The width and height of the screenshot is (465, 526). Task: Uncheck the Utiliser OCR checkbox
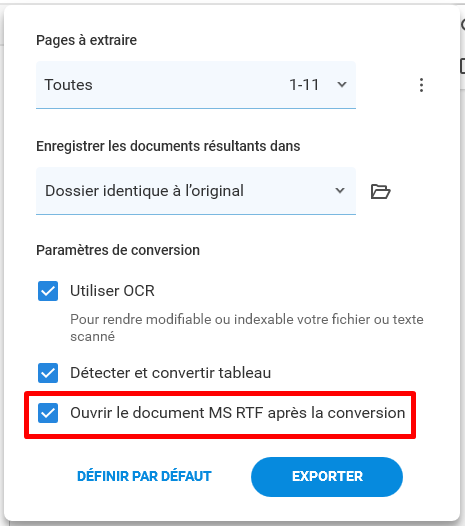[48, 291]
